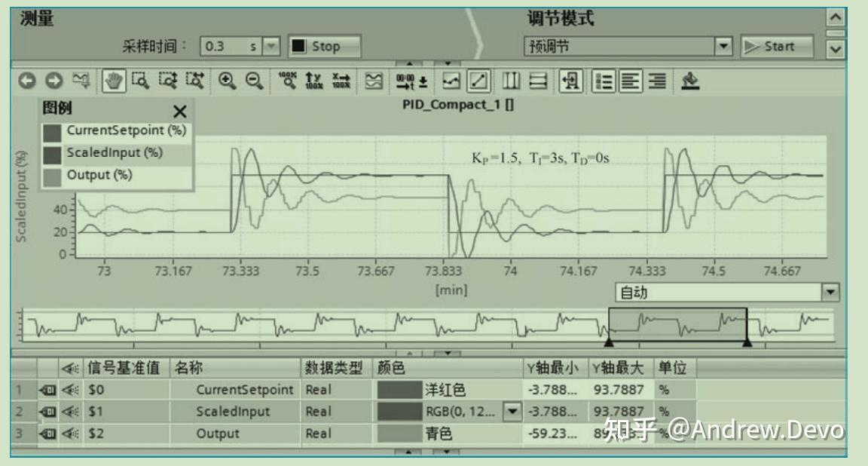Open the sampling time unit dropdown
The height and width of the screenshot is (466, 868).
point(270,46)
